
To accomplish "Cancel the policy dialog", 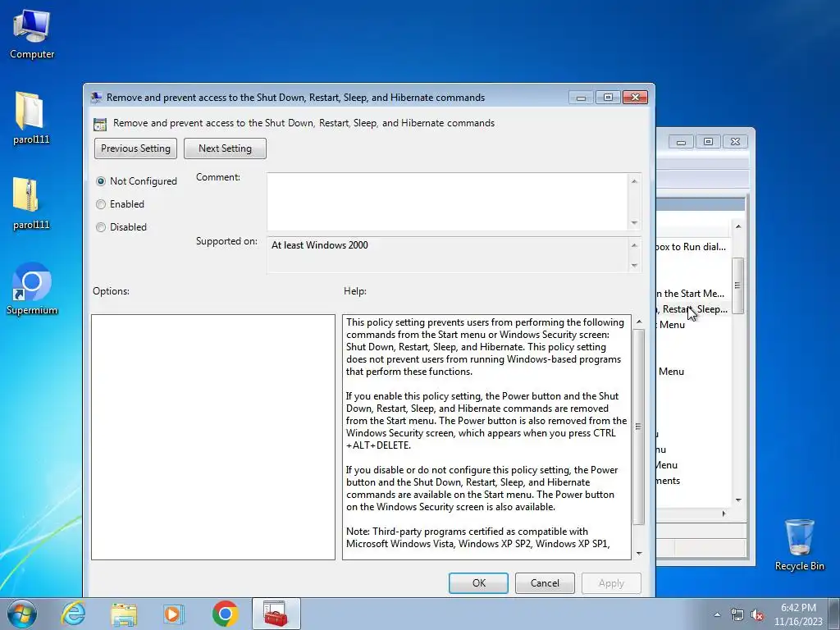I will point(545,583).
